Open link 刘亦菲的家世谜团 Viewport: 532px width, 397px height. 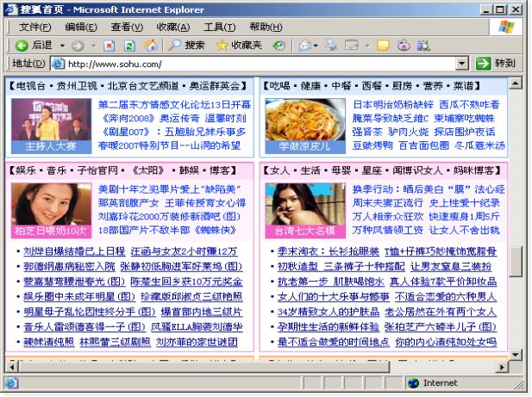(197, 342)
